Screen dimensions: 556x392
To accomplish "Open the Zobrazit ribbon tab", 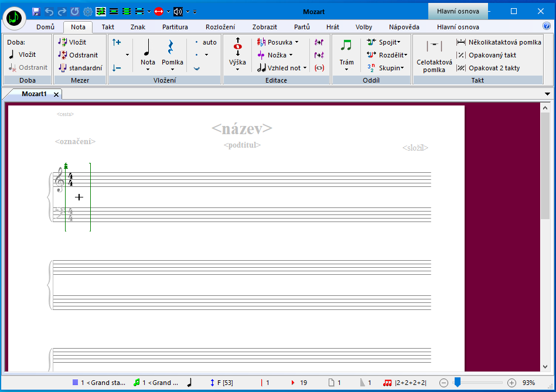I will [x=264, y=27].
